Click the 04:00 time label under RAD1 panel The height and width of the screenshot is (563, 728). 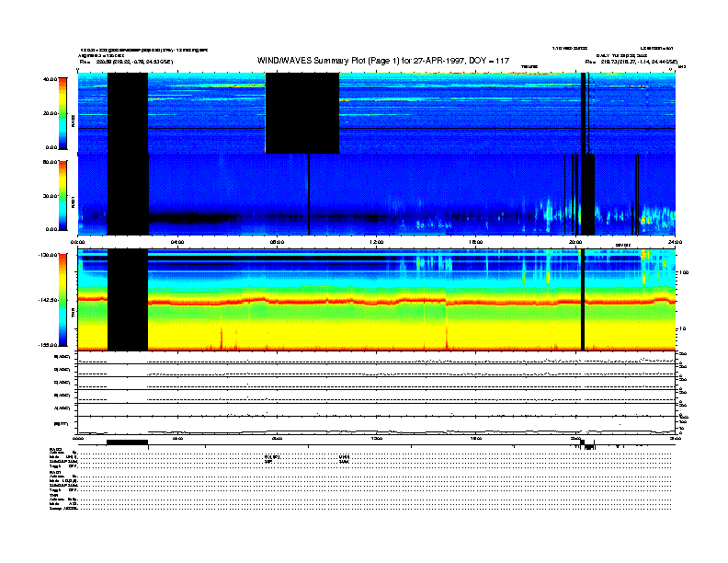point(177,242)
